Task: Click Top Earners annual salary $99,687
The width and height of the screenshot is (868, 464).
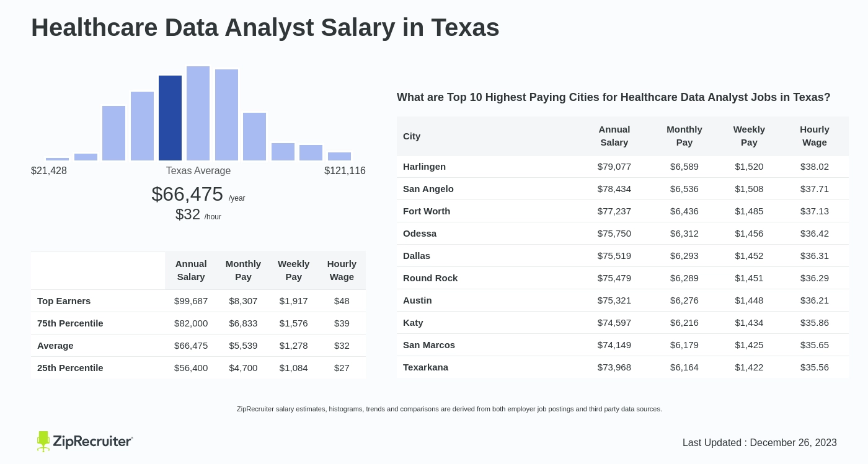Action: coord(191,300)
